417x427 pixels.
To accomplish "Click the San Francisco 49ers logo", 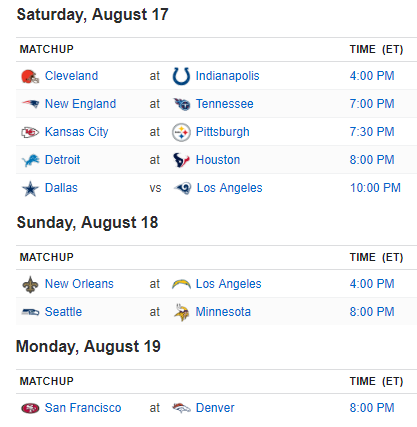I will pyautogui.click(x=30, y=408).
